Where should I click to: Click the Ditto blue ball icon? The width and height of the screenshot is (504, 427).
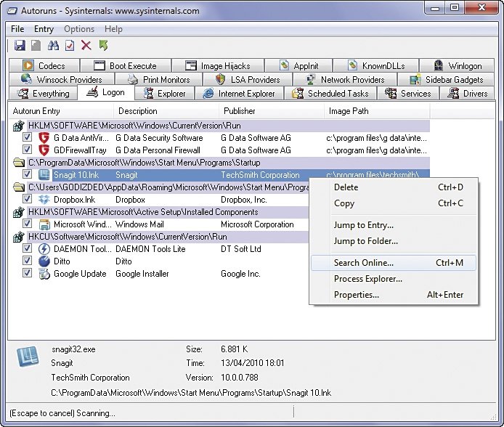[x=44, y=261]
